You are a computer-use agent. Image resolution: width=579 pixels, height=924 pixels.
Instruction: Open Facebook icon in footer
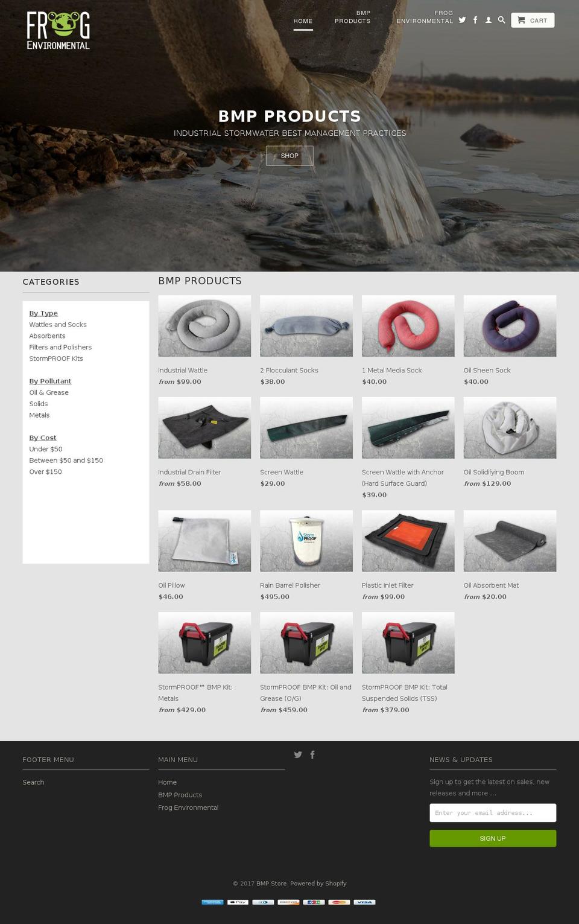click(312, 754)
